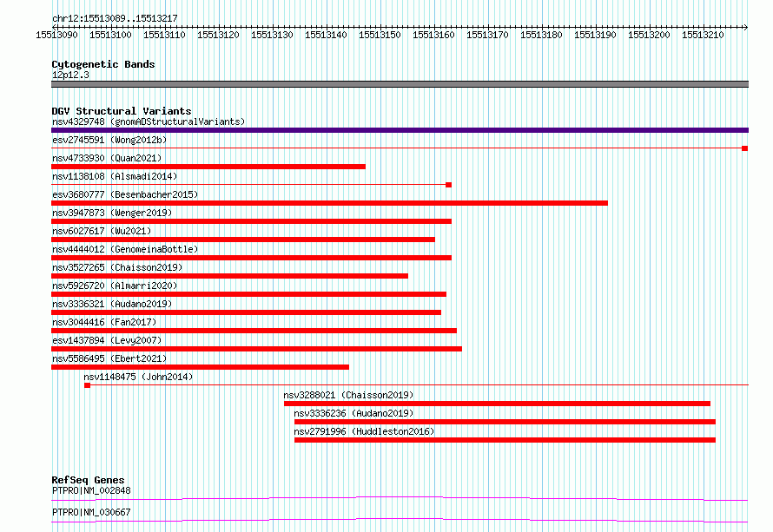This screenshot has height=532, width=773.
Task: Click the chr12:15513089..15513217 region label
Action: click(115, 18)
